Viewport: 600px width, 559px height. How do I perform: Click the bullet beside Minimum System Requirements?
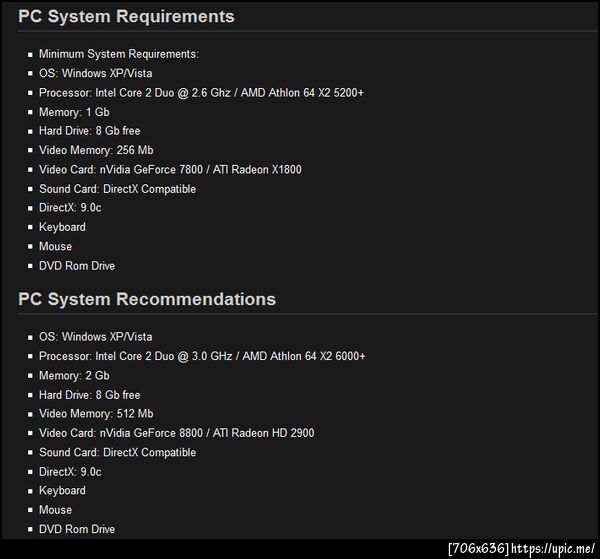30,55
